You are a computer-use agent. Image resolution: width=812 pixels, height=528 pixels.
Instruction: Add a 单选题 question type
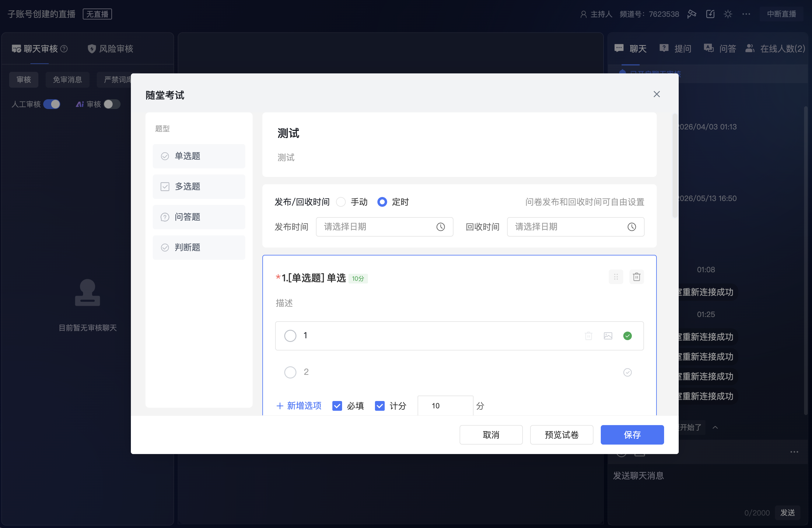point(199,156)
